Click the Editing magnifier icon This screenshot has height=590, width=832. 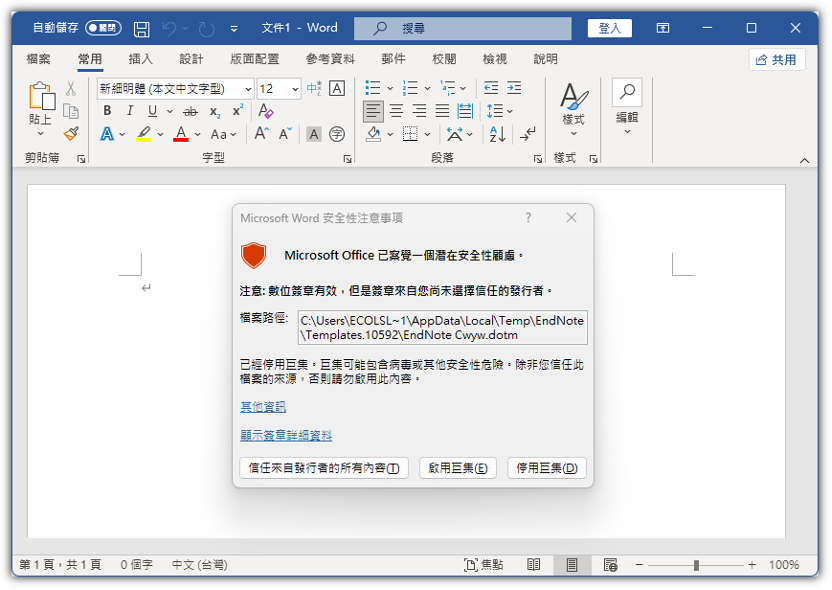coord(627,92)
